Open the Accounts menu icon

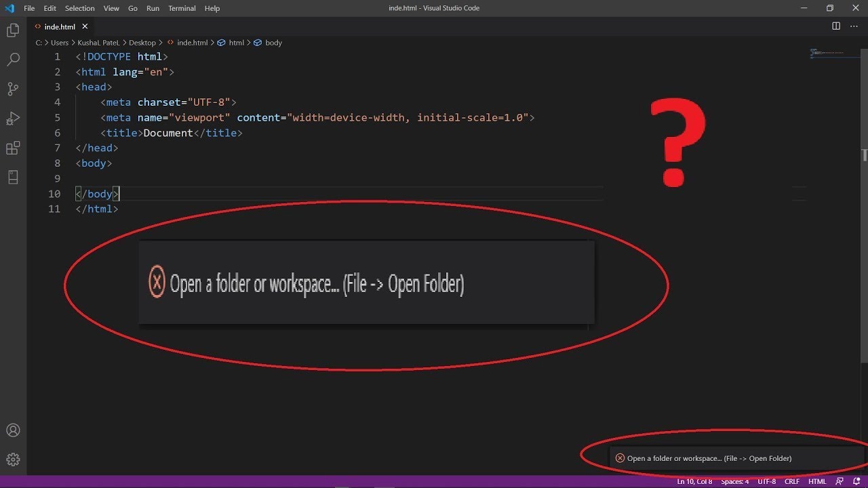coord(13,430)
